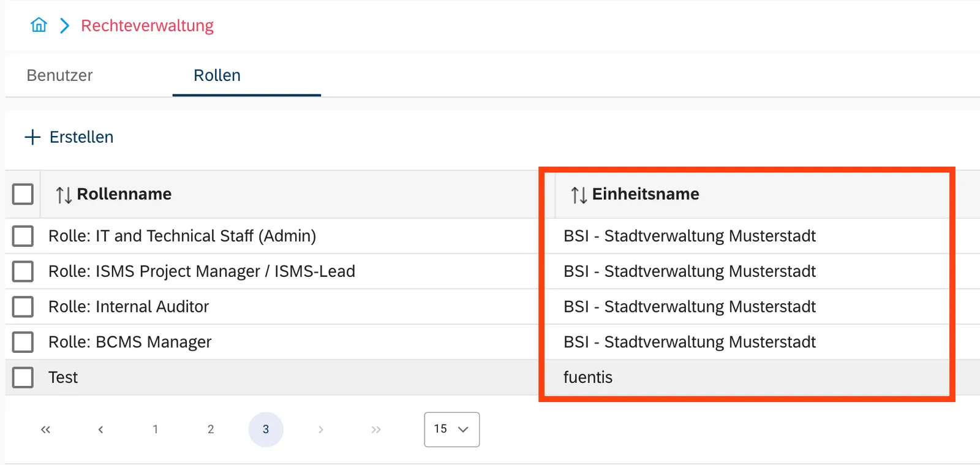Viewport: 980px width, 465px height.
Task: Jump to last page double-arrow
Action: 375,429
